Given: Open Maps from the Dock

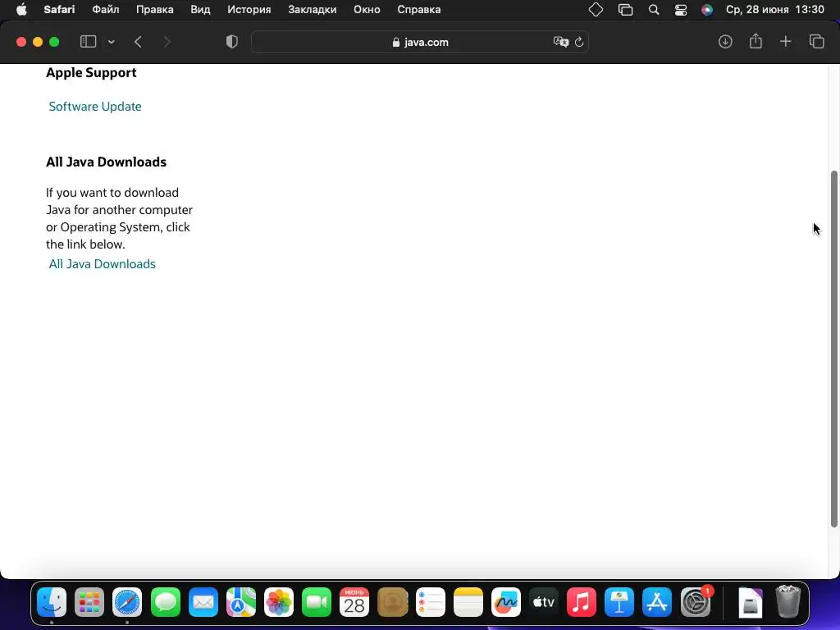Looking at the screenshot, I should point(241,603).
